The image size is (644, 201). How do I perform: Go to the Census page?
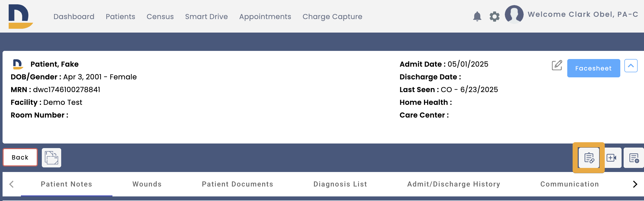[160, 17]
